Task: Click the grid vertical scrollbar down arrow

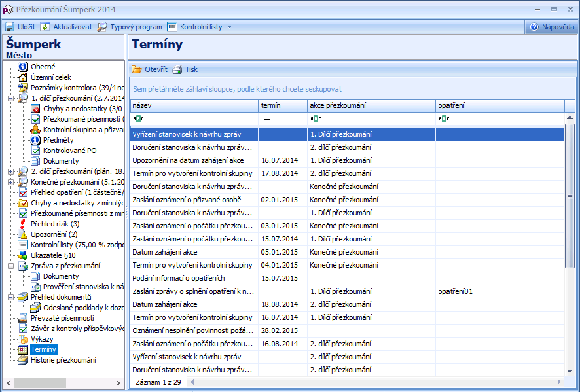Action: point(570,371)
